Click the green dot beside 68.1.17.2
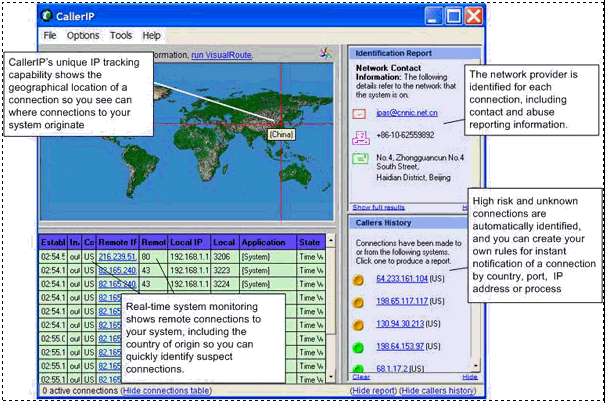605x403 pixels. (x=358, y=369)
